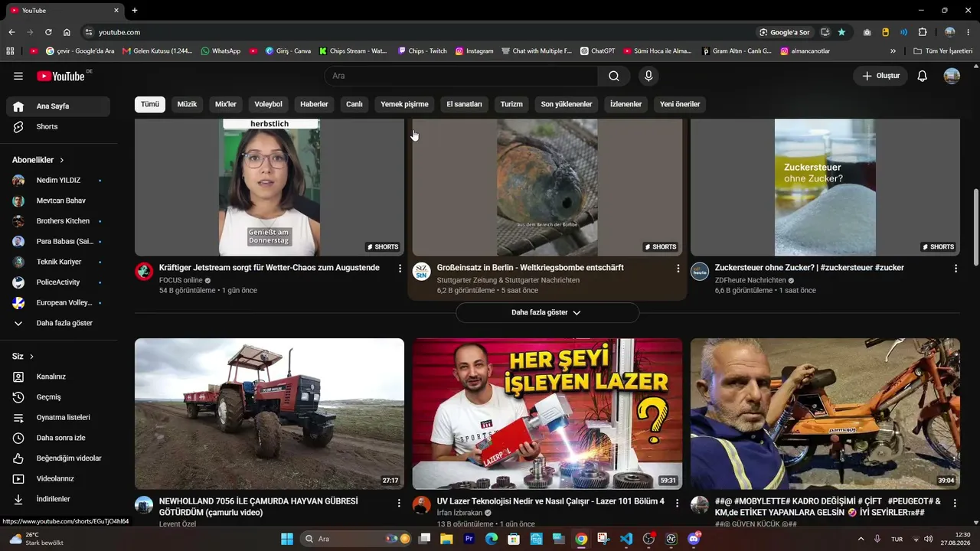Open the NEWHOLLAND 7056 video options menu
Image resolution: width=980 pixels, height=551 pixels.
(399, 503)
